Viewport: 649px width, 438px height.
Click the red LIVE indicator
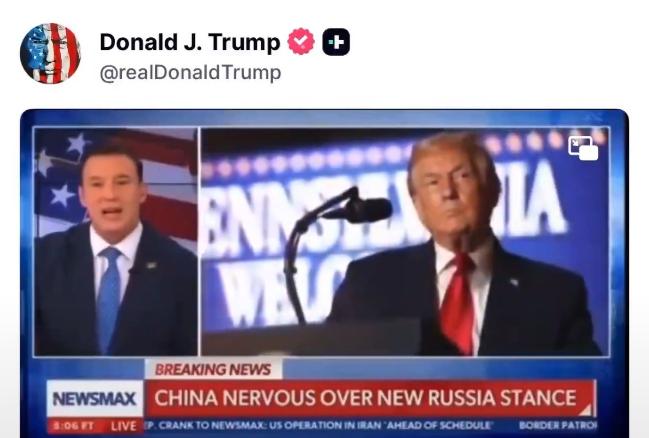[x=123, y=426]
